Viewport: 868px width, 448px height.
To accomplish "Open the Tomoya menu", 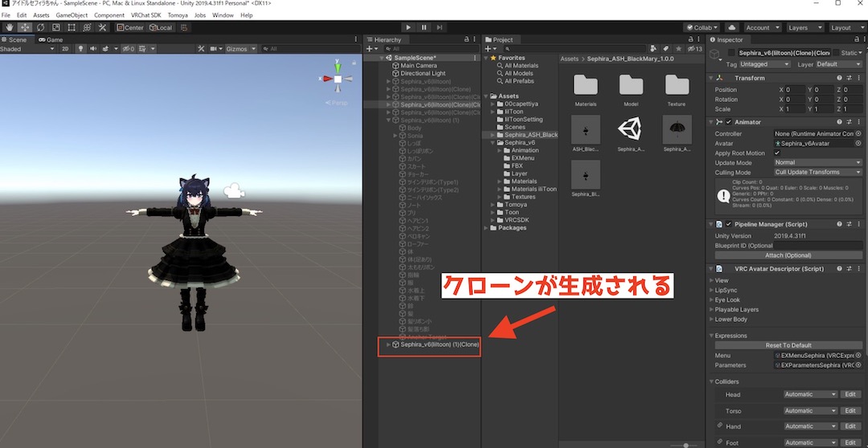I will pos(178,15).
